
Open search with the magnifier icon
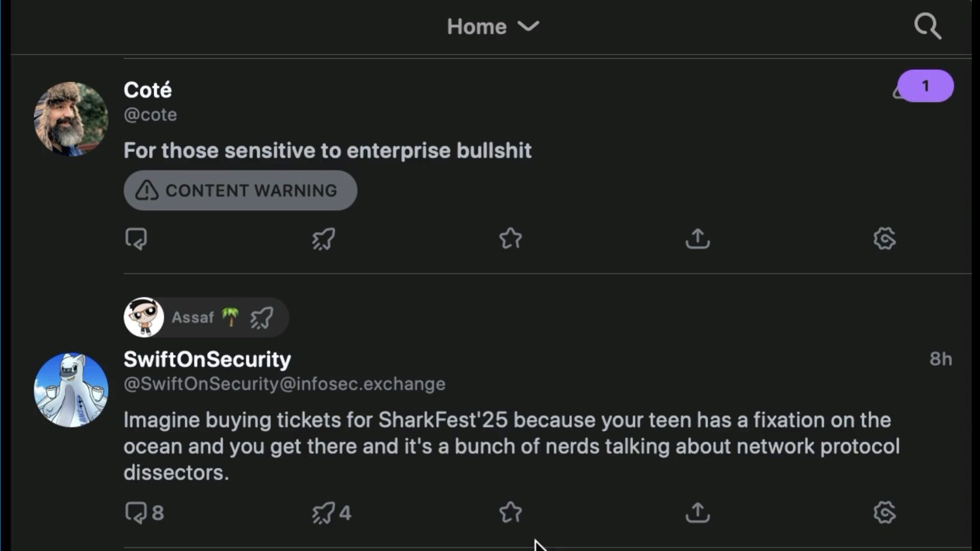coord(927,26)
